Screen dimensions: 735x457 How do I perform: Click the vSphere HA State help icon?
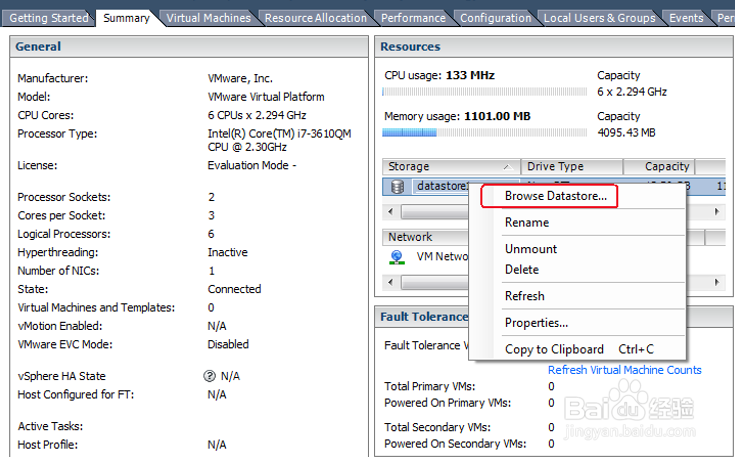209,376
